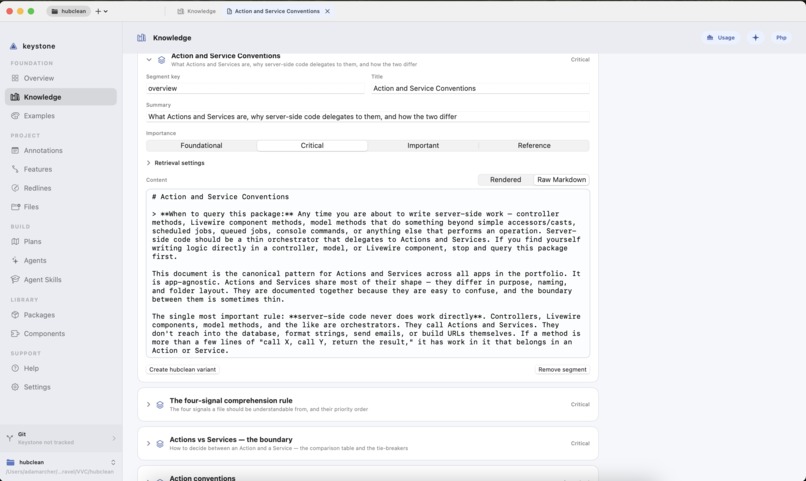Image resolution: width=806 pixels, height=481 pixels.
Task: Open dropdown arrow next to new tab plus
Action: click(106, 11)
